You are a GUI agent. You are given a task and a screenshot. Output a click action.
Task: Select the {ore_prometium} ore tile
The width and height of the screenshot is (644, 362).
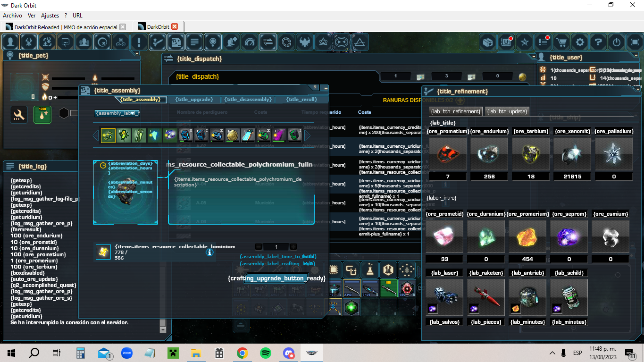point(448,154)
